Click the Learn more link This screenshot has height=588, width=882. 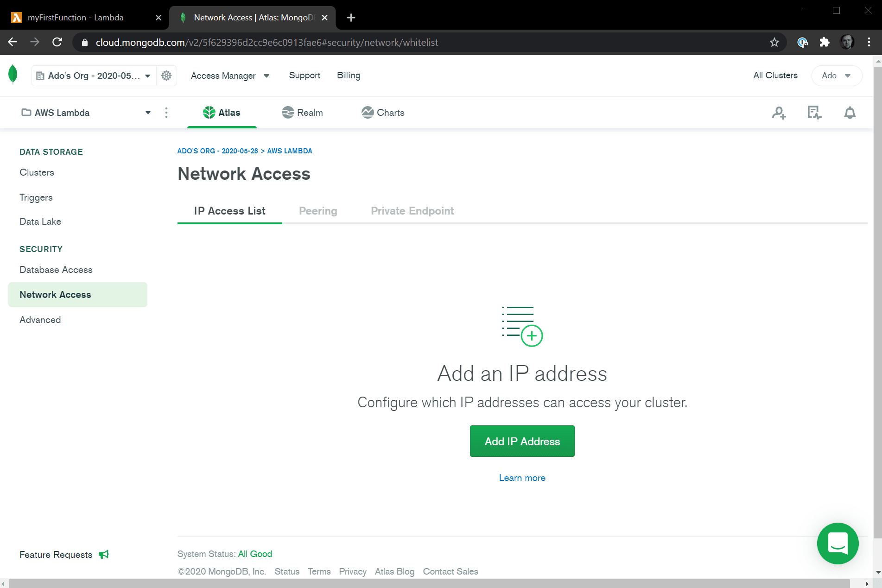(522, 478)
